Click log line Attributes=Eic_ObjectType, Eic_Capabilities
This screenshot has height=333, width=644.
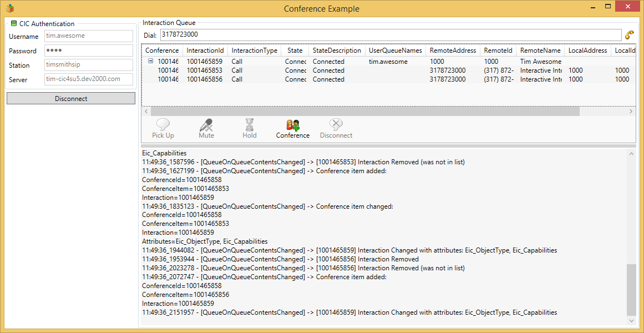(205, 241)
